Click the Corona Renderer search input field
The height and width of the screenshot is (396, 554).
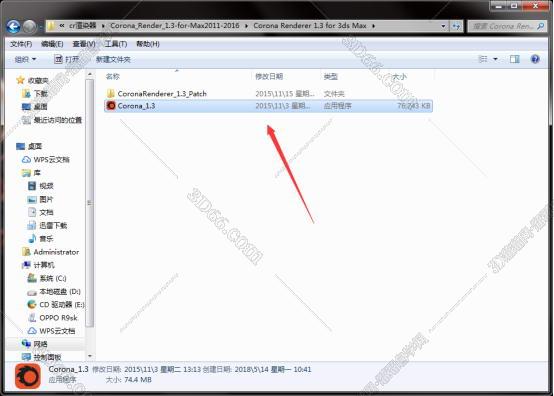click(x=502, y=26)
